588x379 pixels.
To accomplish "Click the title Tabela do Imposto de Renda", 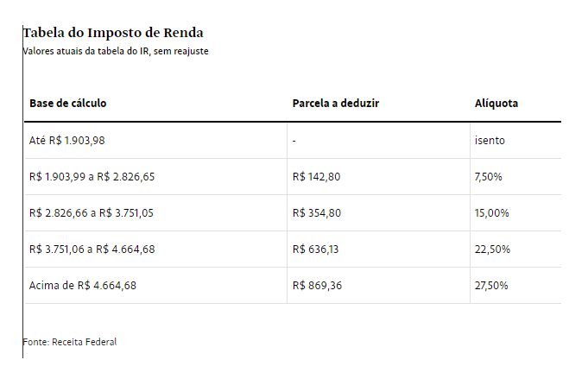I will (x=113, y=33).
